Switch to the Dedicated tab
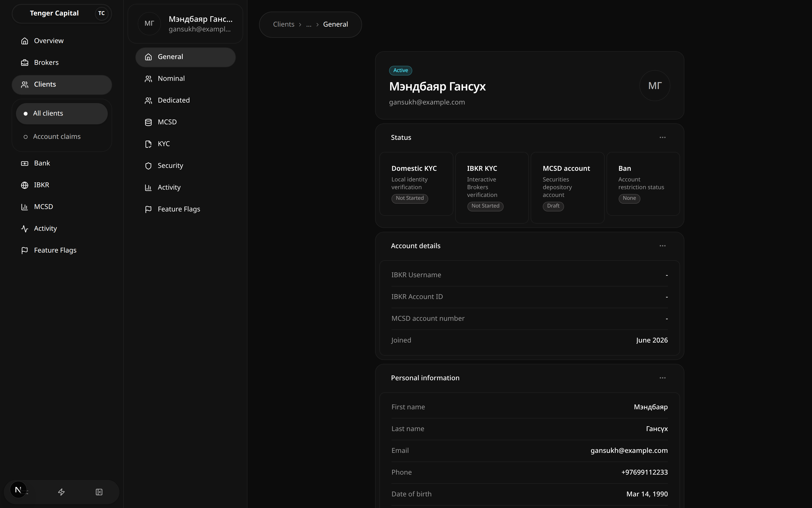This screenshot has height=508, width=812. [x=186, y=100]
